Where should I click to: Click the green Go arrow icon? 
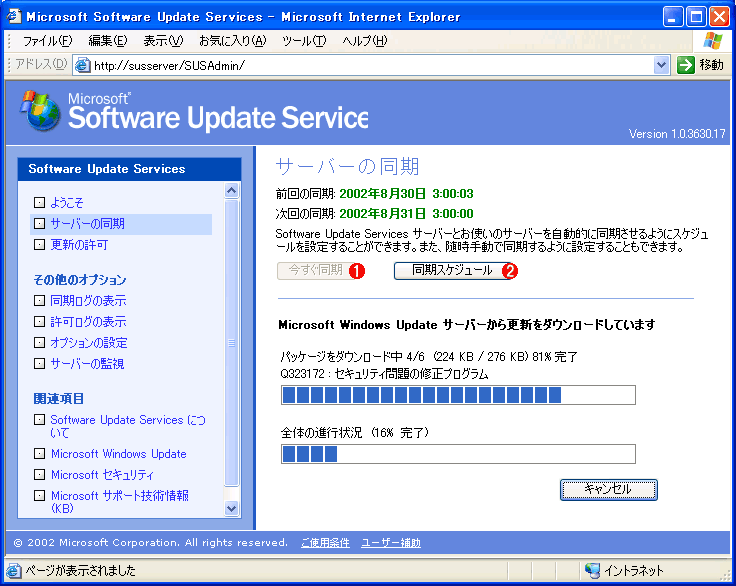685,65
